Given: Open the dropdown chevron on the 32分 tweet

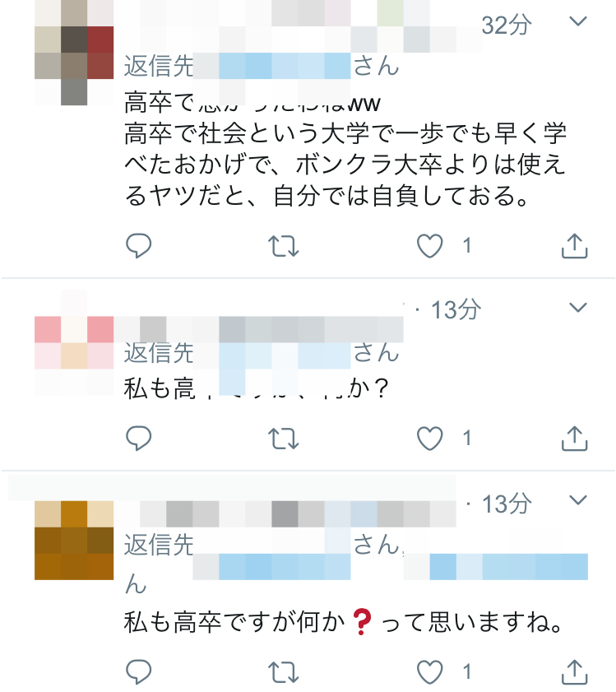Looking at the screenshot, I should pos(578,21).
